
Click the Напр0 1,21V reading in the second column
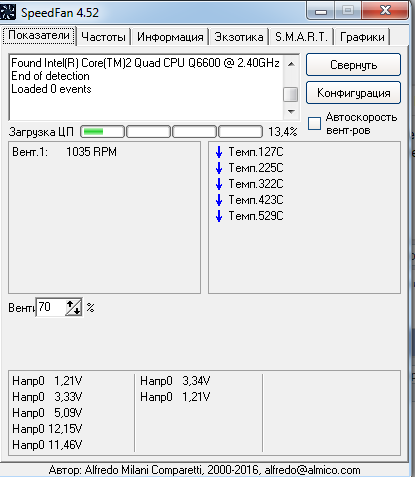tap(175, 397)
